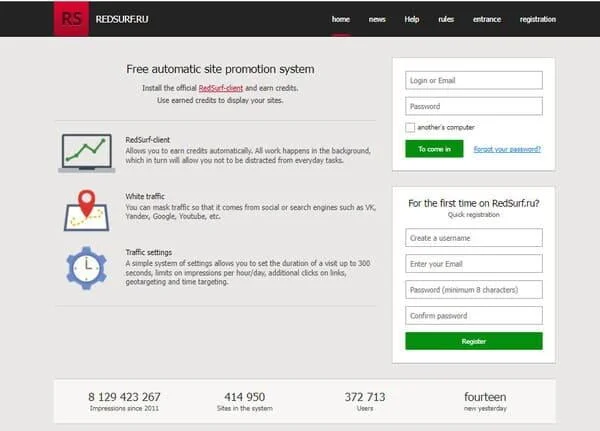The height and width of the screenshot is (431, 600).
Task: Open the news menu item
Action: [x=377, y=19]
